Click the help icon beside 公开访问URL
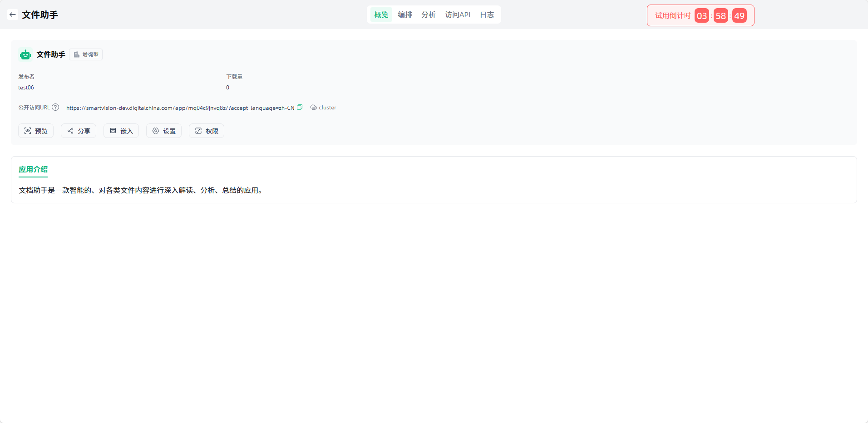The height and width of the screenshot is (423, 868). (55, 108)
